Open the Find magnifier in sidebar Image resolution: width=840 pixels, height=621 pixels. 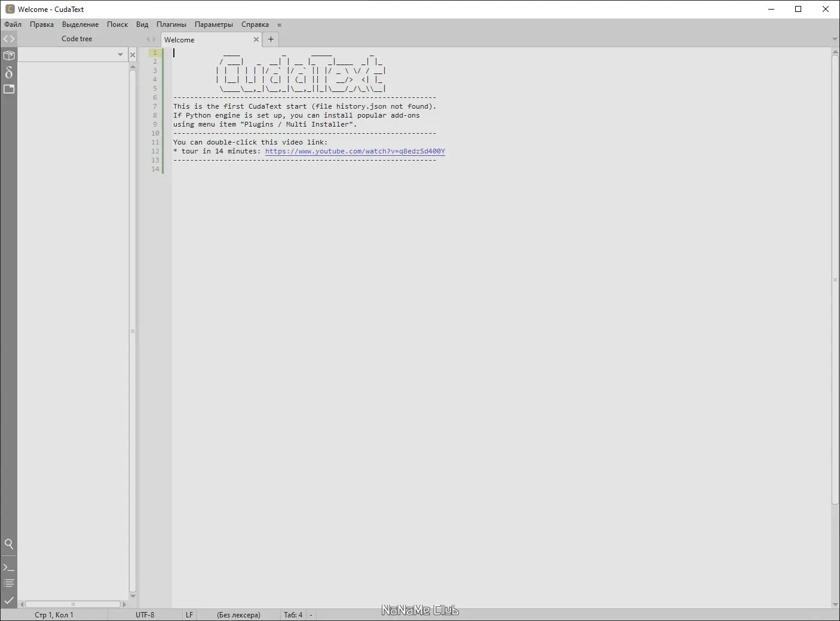tap(9, 544)
